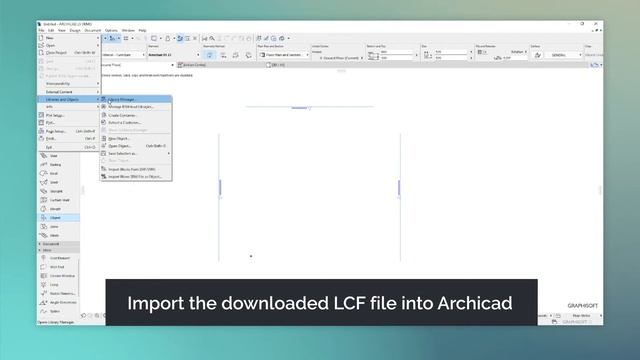This screenshot has width=640, height=360.
Task: Toggle the second geometry method icon in Info Box
Action: (223, 55)
